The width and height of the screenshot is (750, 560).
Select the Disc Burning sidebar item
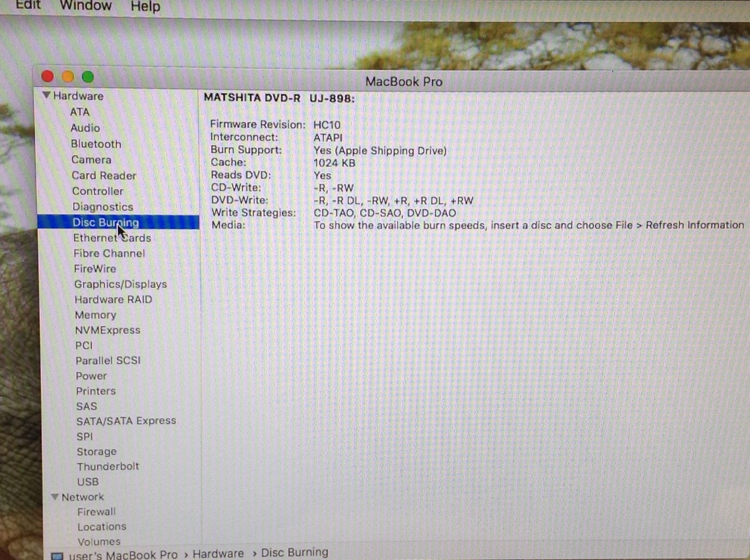pyautogui.click(x=118, y=222)
